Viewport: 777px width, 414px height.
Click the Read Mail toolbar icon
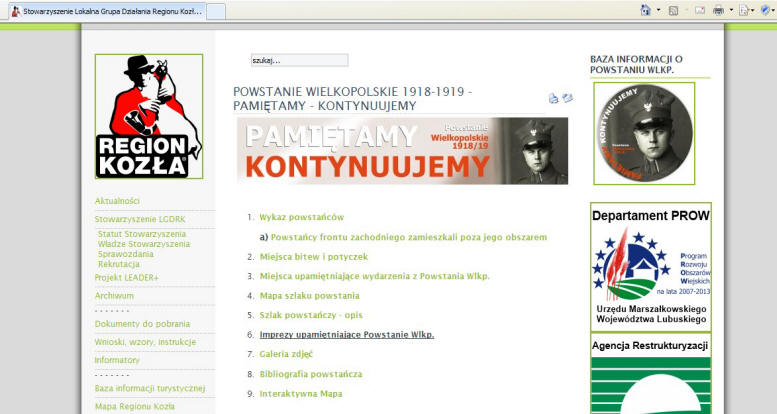tap(700, 10)
